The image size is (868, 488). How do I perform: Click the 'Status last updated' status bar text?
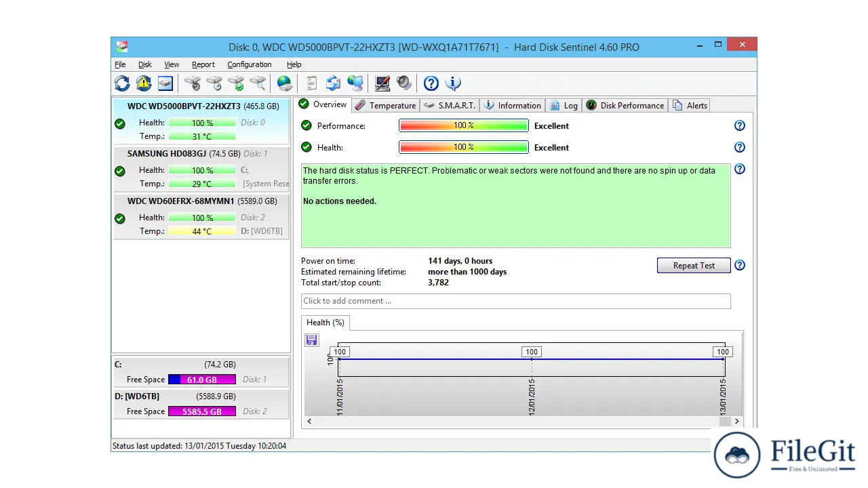pyautogui.click(x=199, y=446)
